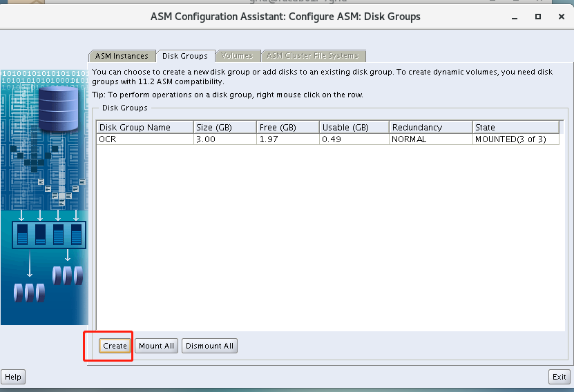Switch to the ASM Instances tab

pos(122,56)
